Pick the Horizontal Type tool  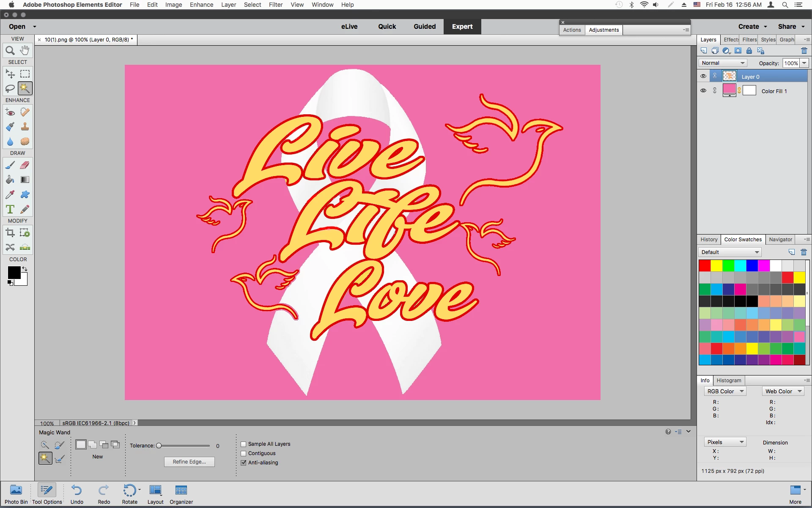(x=10, y=210)
